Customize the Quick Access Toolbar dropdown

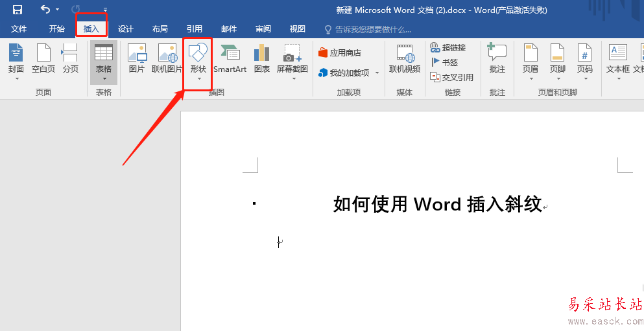click(x=105, y=10)
